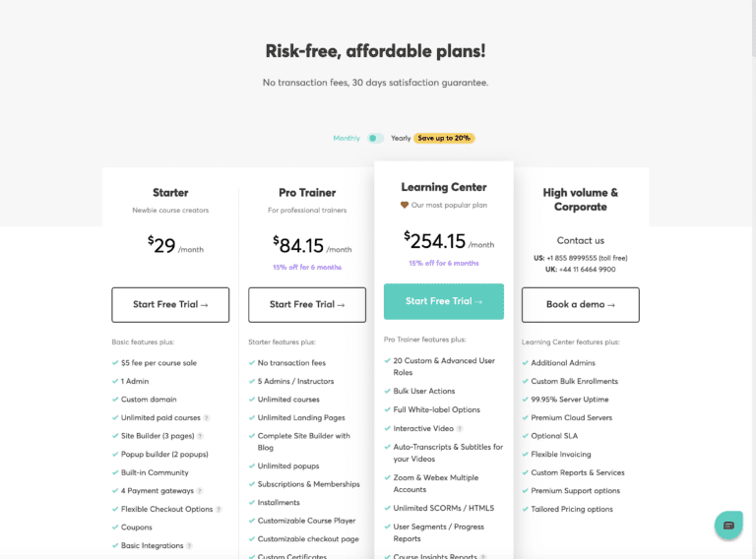Toggle the Monthly/Yearly billing switch
This screenshot has height=559, width=756.
pyautogui.click(x=375, y=139)
